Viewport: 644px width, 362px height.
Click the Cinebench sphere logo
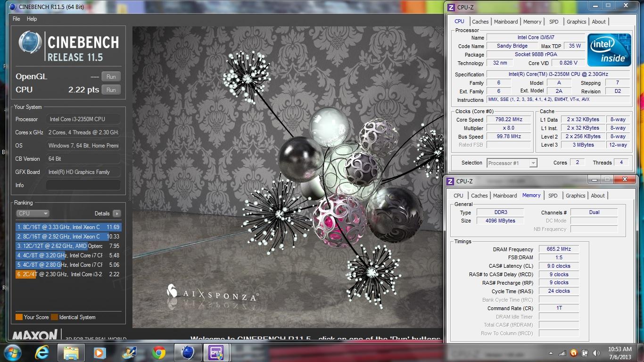pyautogui.click(x=30, y=43)
